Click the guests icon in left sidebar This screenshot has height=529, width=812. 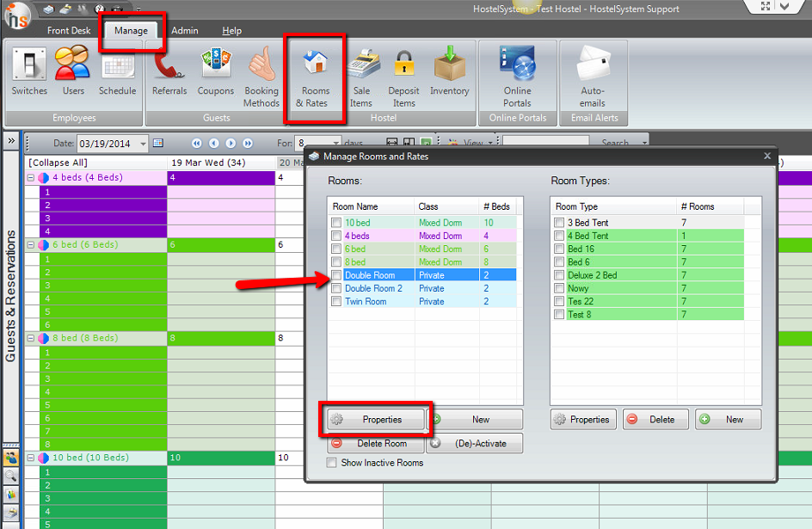pyautogui.click(x=11, y=458)
